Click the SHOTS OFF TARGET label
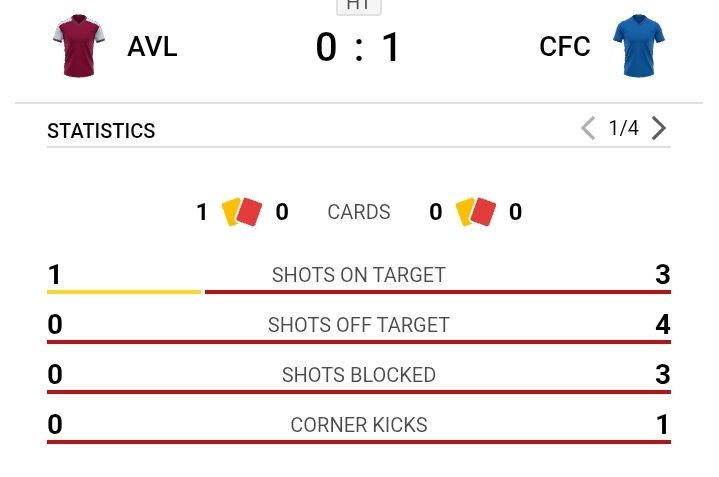Viewport: 719px width, 477px height. (358, 325)
